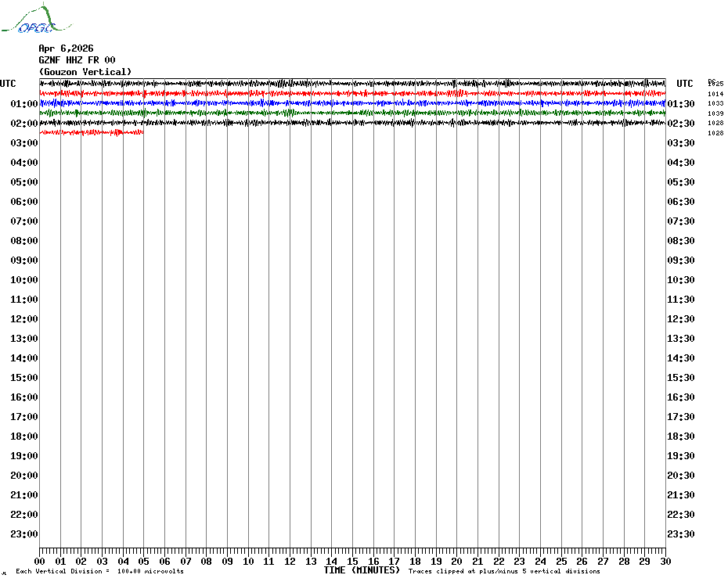
Task: Click the '01:00' hour label on left axis
Action: 24,103
